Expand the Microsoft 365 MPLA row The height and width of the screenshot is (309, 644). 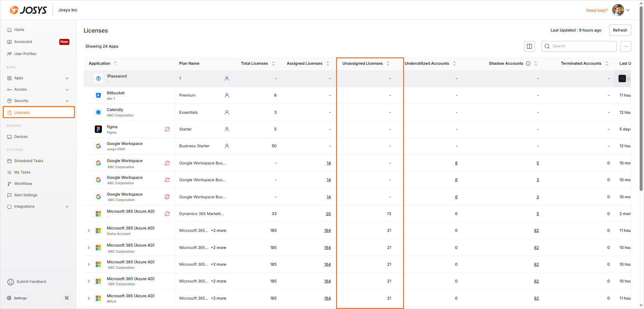pos(89,298)
